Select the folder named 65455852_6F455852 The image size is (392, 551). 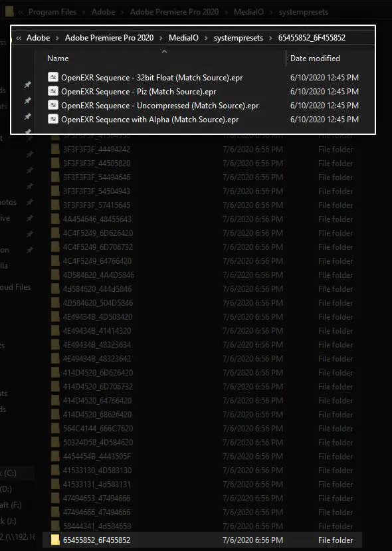pyautogui.click(x=96, y=540)
